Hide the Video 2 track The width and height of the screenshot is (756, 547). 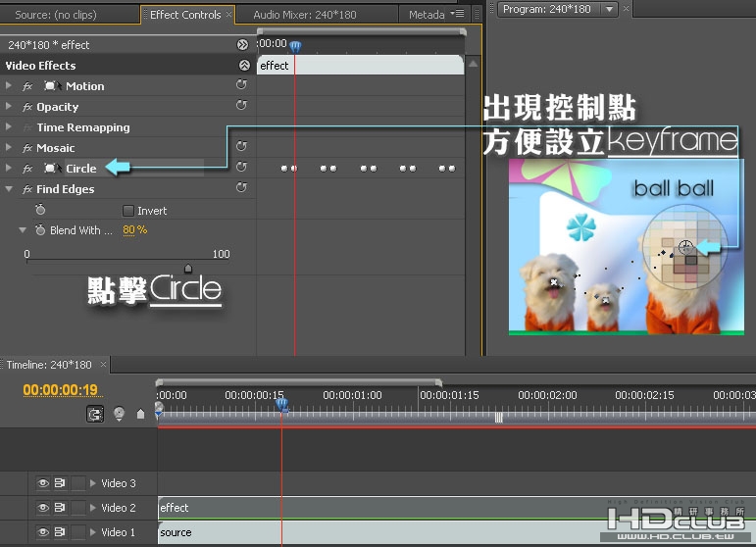(x=42, y=508)
